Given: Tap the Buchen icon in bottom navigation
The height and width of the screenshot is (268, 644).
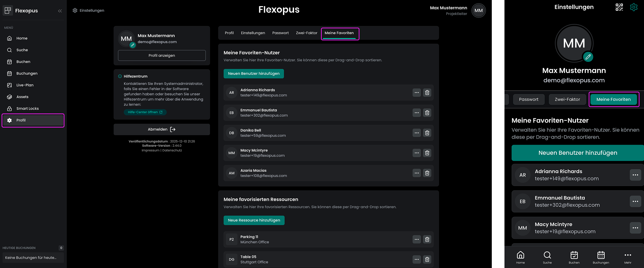Looking at the screenshot, I should pos(574,257).
